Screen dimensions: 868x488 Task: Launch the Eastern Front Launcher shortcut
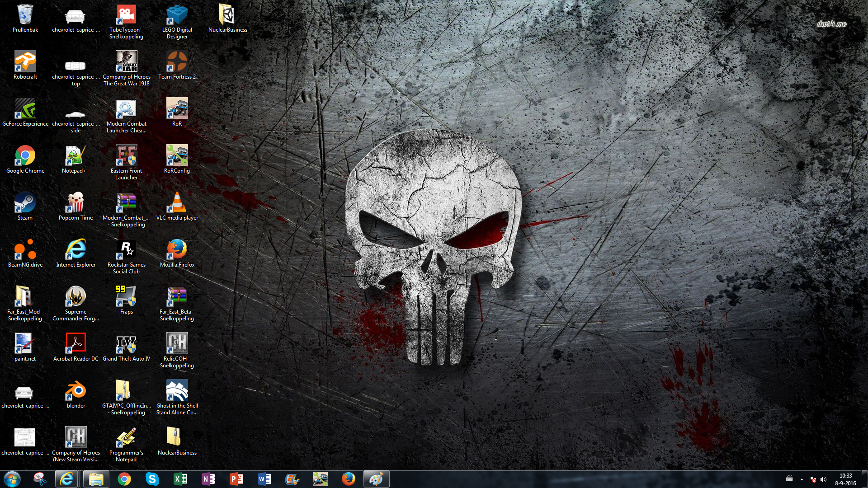pos(127,163)
